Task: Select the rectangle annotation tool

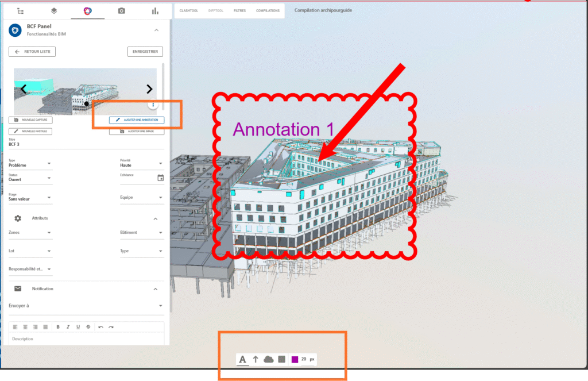Action: pyautogui.click(x=281, y=360)
